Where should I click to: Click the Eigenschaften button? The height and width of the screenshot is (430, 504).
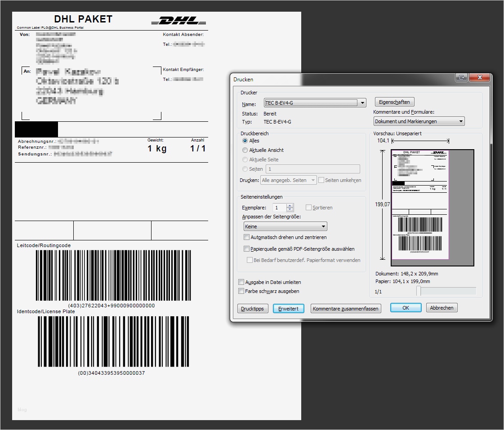(x=394, y=102)
